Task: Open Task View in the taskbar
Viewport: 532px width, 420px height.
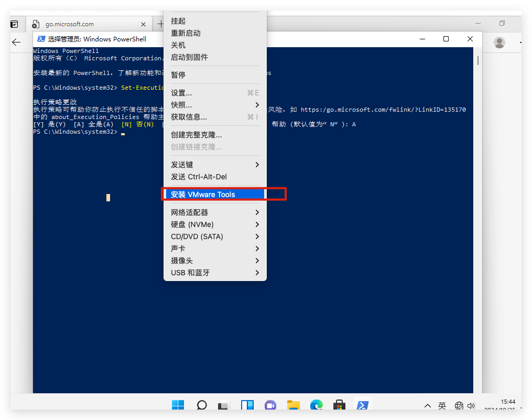Action: pos(223,405)
